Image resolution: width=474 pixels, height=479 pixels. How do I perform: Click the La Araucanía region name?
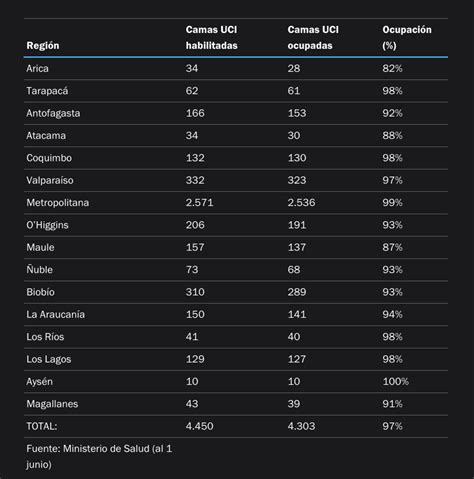pos(55,314)
